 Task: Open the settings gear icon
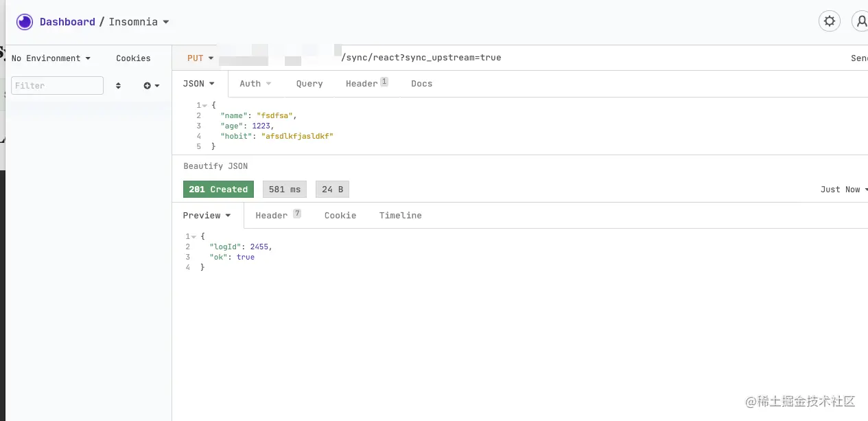tap(830, 21)
